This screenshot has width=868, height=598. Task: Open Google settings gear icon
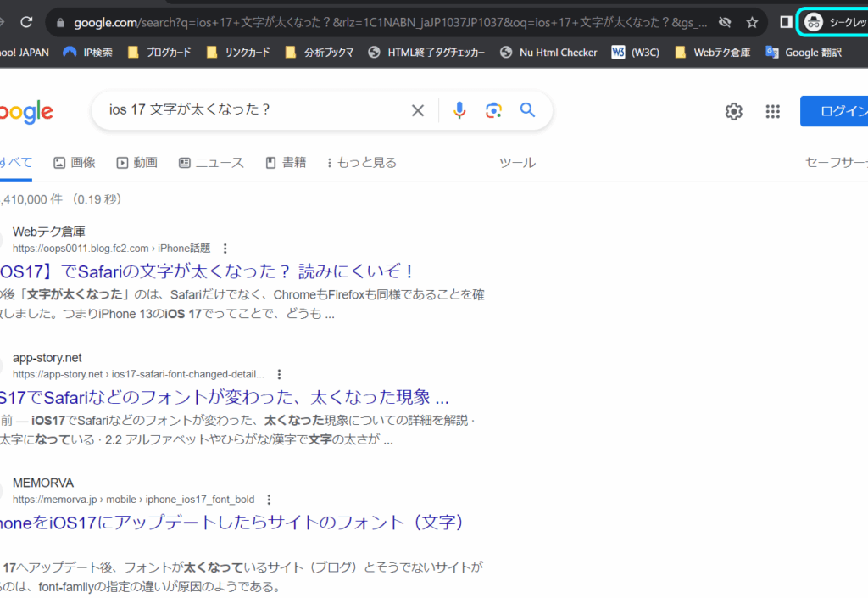click(x=733, y=111)
